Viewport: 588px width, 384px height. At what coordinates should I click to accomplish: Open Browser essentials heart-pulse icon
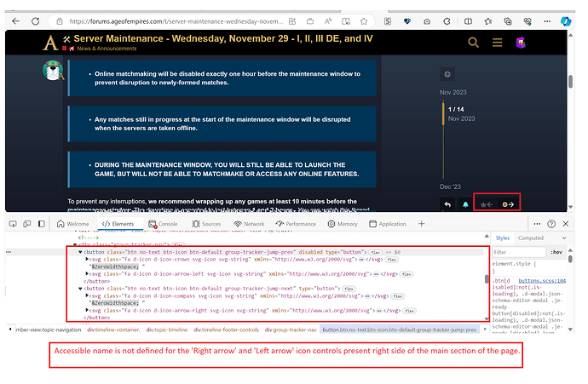pyautogui.click(x=527, y=21)
